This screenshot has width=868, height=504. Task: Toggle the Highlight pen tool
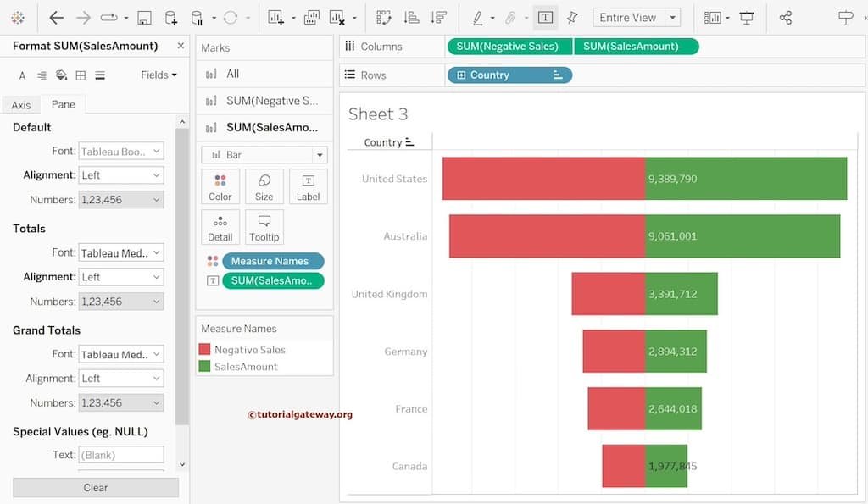tap(478, 16)
